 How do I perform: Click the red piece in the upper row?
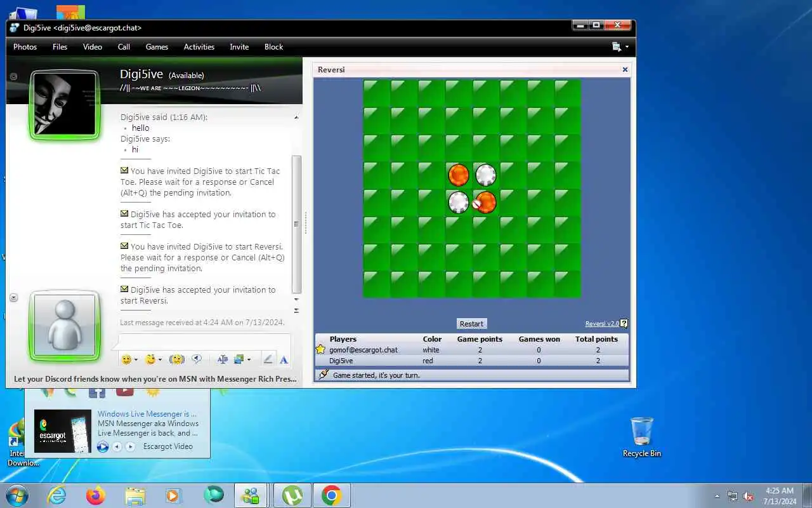(459, 175)
